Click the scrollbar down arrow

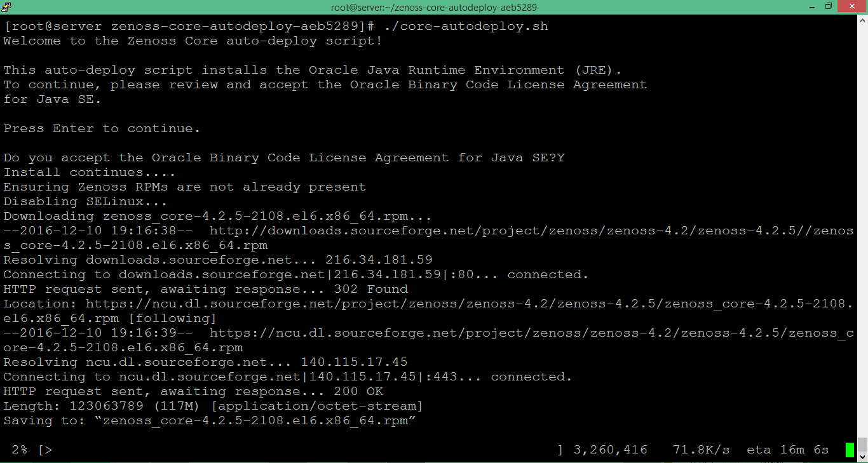(862, 457)
